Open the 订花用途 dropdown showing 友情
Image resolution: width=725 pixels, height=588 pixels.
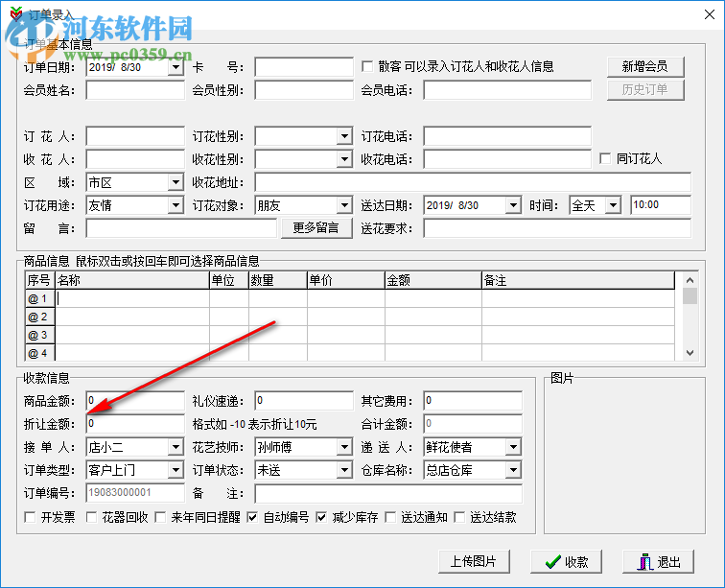(x=175, y=205)
